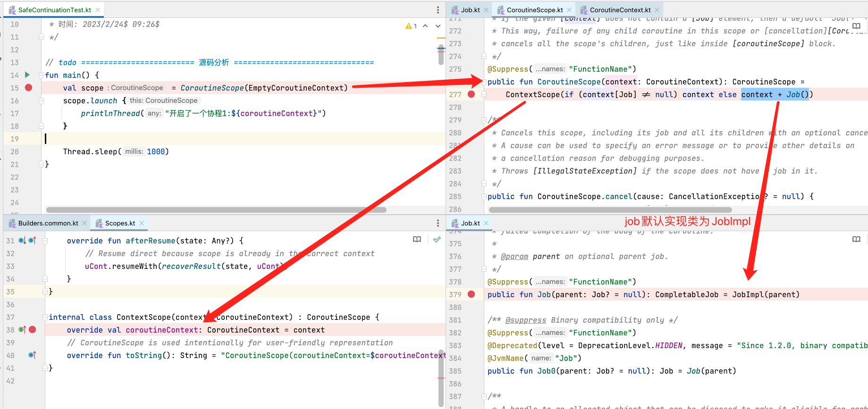
Task: Click the "this: CoroutineScope" inlay hint
Action: (x=164, y=100)
